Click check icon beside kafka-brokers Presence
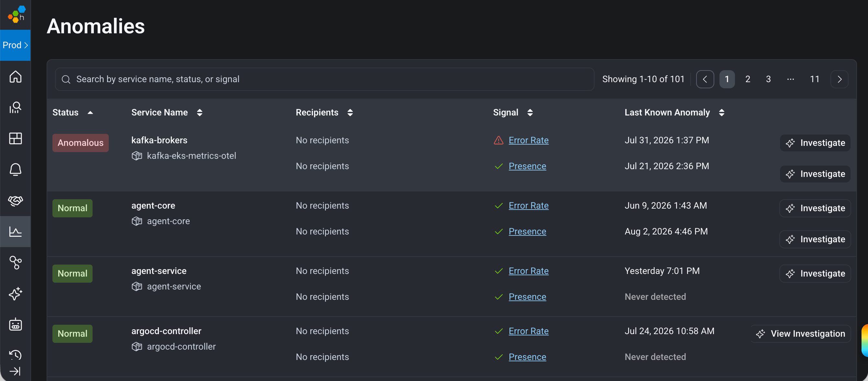The image size is (868, 381). pos(499,167)
